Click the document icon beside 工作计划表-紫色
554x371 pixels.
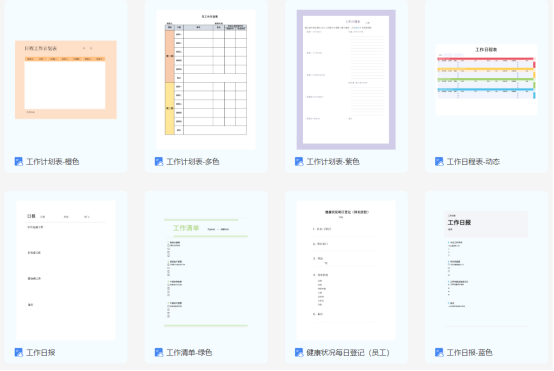coord(299,161)
